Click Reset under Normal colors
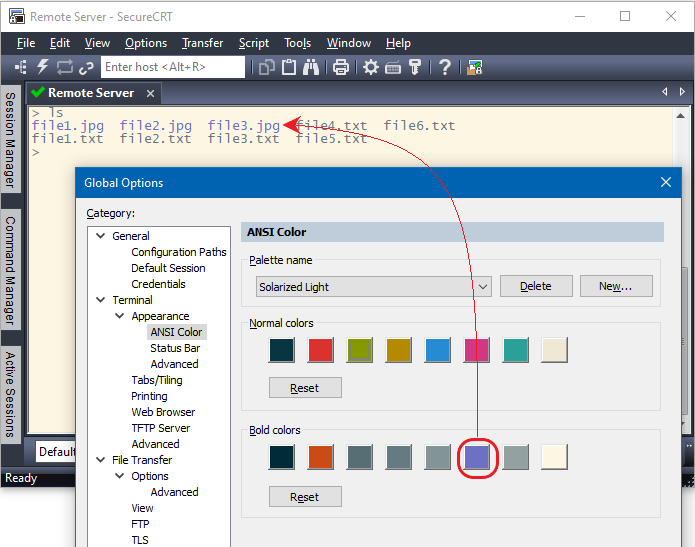Screen dimensions: 695x547 (305, 388)
